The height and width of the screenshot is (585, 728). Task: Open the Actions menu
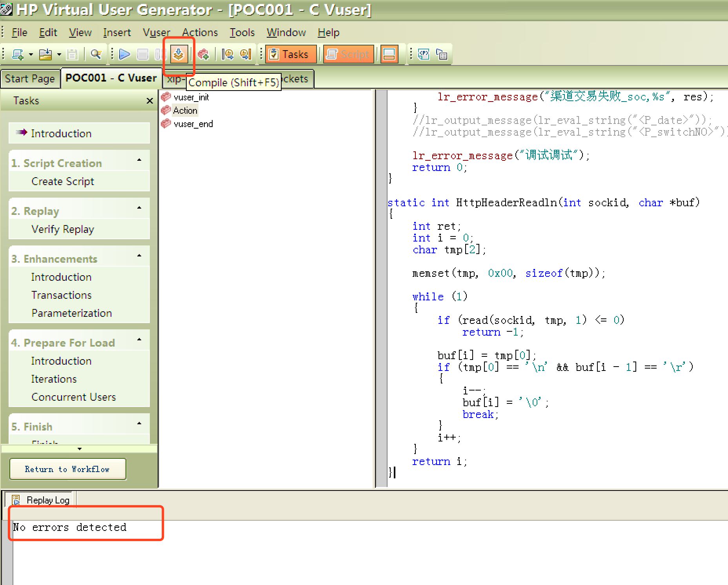pyautogui.click(x=200, y=33)
